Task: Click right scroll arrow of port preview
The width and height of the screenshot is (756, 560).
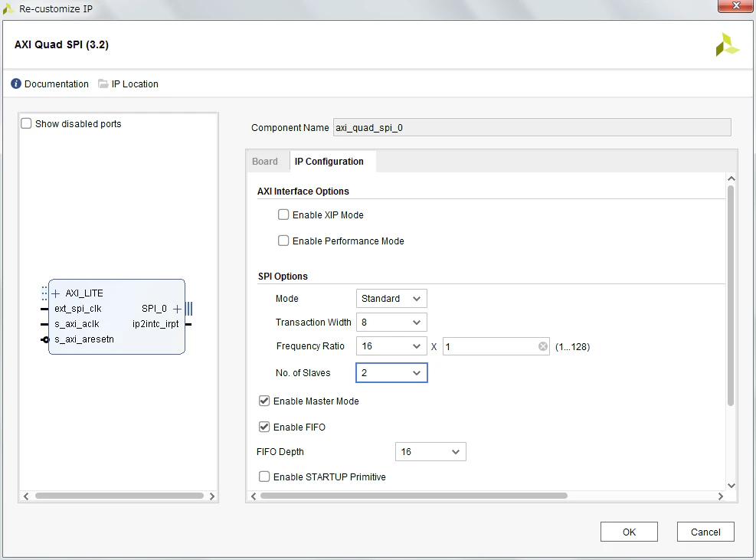Action: click(x=211, y=496)
